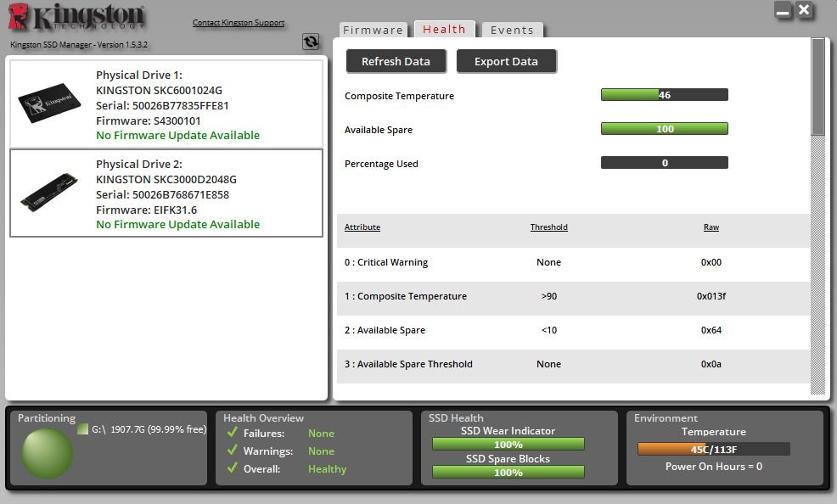The image size is (837, 504).
Task: Click the refresh drive list icon
Action: (x=311, y=41)
